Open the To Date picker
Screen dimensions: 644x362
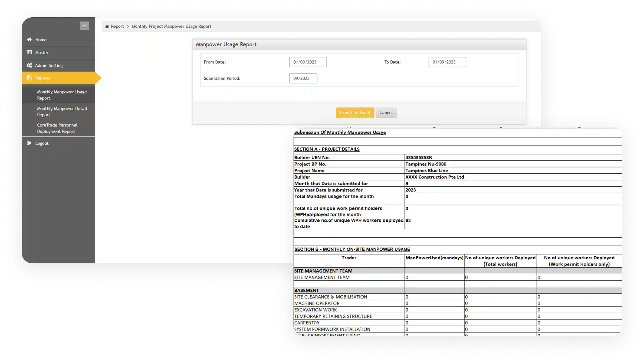[447, 62]
